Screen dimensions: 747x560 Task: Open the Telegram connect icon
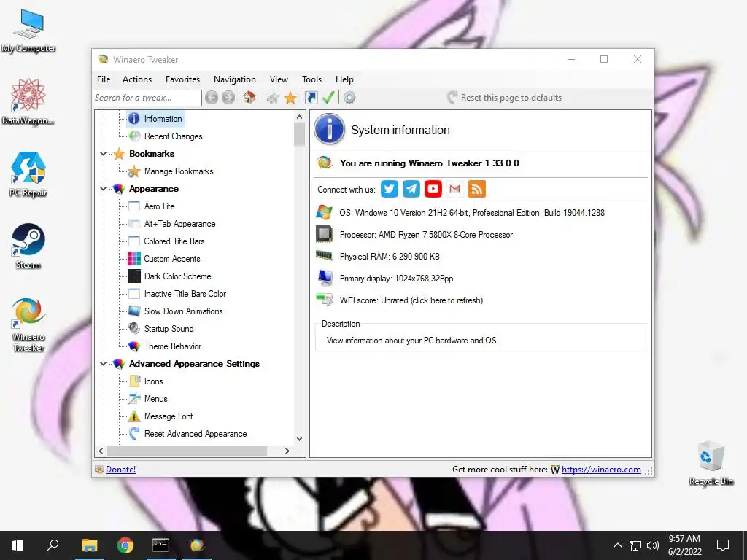[x=411, y=189]
